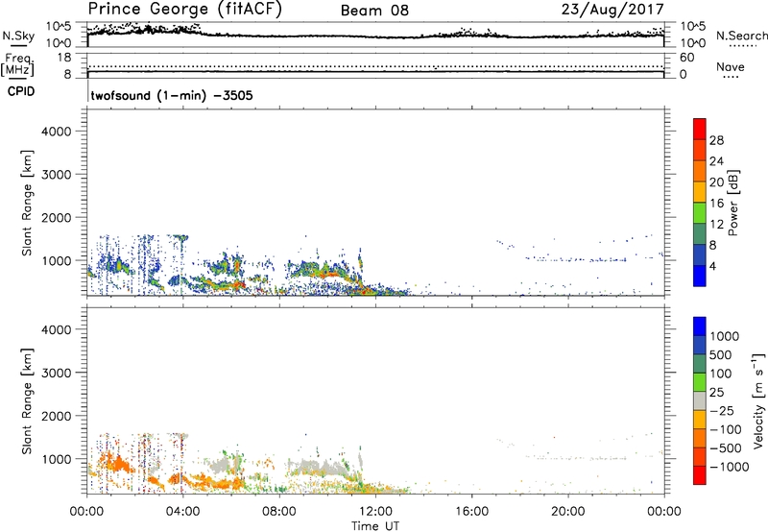Click 'Slant Range [km]' label of power panel
This screenshot has height=532, width=768.
(27, 203)
